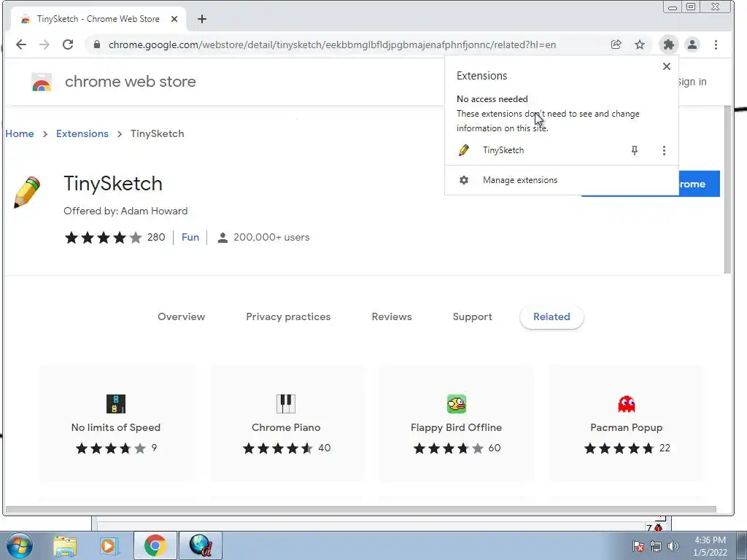Go to Extensions breadcrumb link
This screenshot has width=747, height=560.
(x=82, y=134)
